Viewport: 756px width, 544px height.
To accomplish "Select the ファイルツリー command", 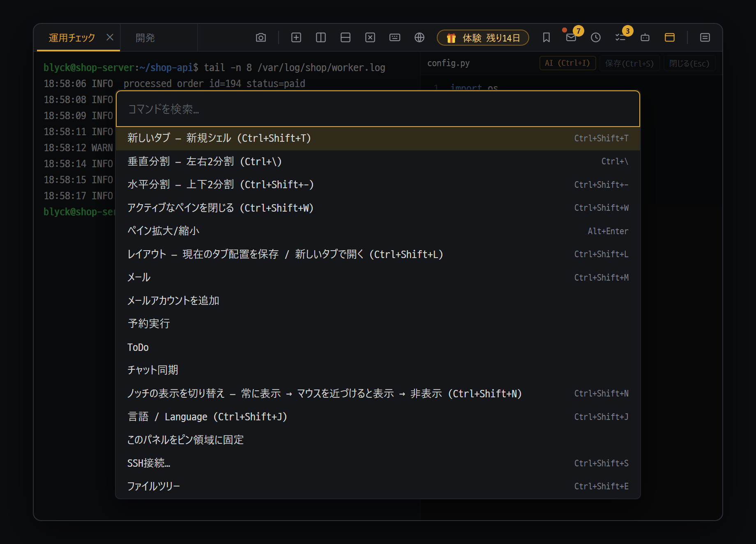I will [378, 486].
